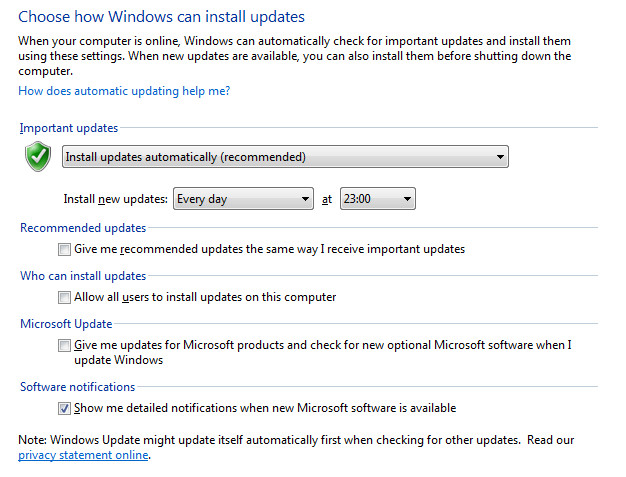Enable recommended updates checkbox

[64, 249]
